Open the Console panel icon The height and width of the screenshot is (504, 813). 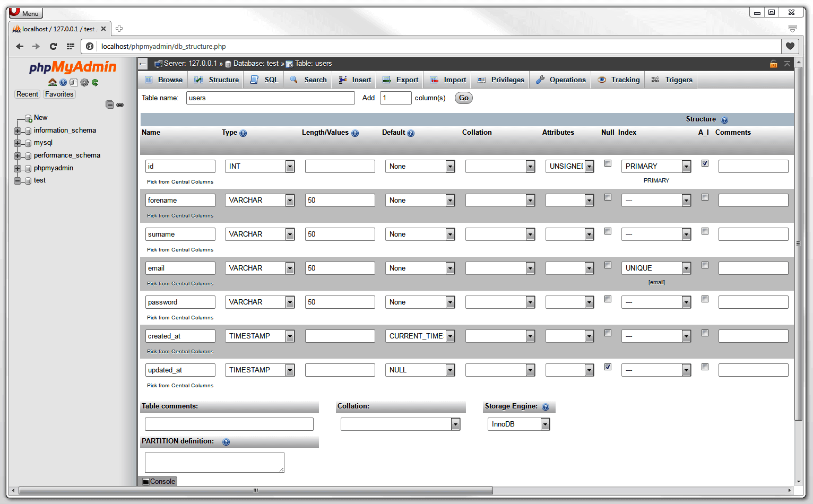tap(146, 481)
